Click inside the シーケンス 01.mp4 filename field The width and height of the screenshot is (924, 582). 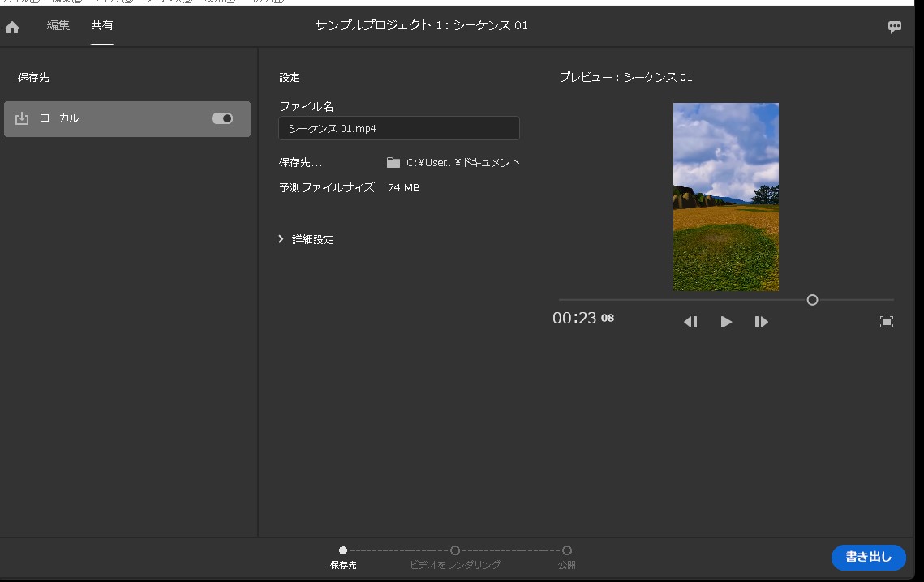pyautogui.click(x=398, y=127)
